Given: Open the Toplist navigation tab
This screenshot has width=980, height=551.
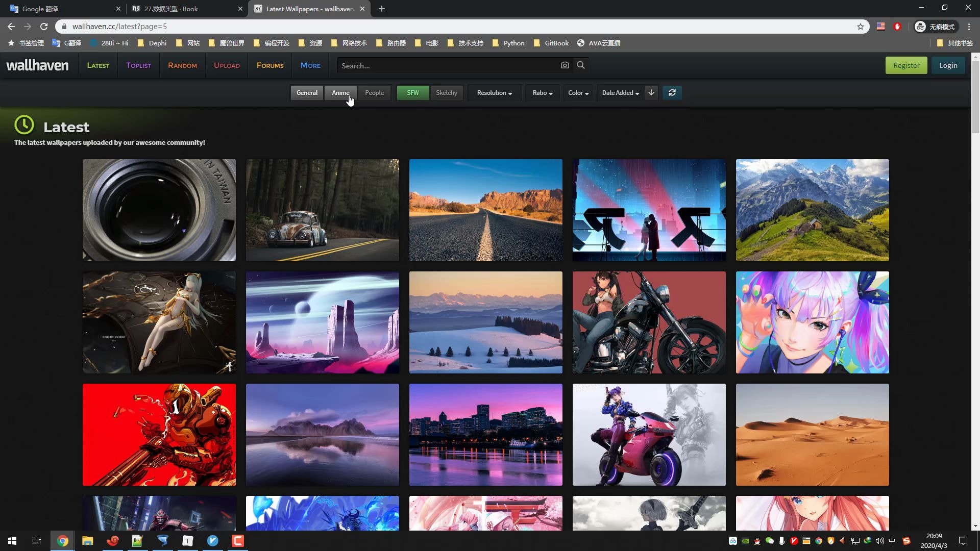Looking at the screenshot, I should [x=138, y=65].
